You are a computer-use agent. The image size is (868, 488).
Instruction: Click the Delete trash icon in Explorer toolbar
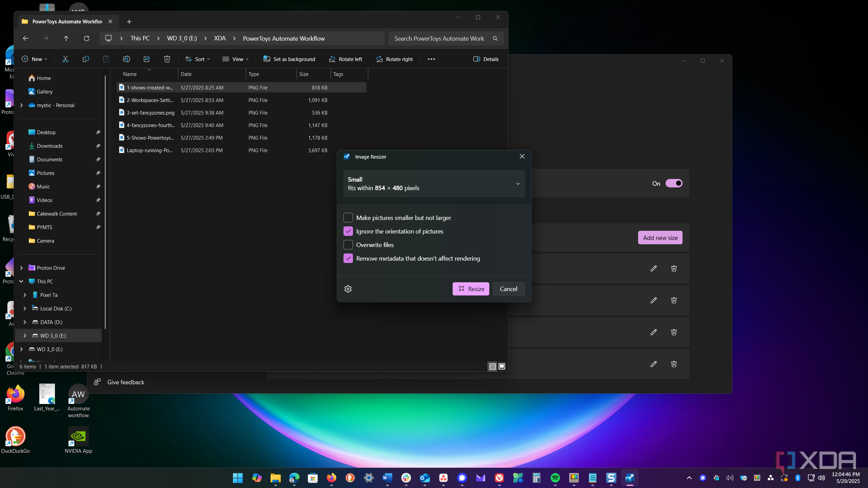pos(167,59)
